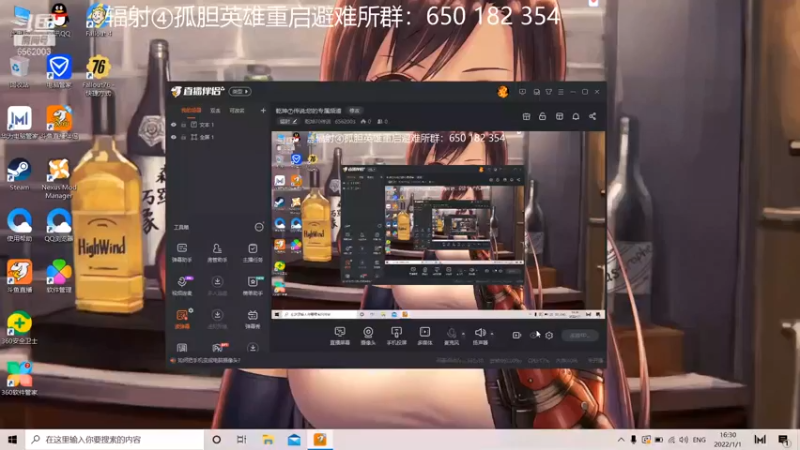Open Task View on the taskbar
The image size is (800, 450).
242,439
